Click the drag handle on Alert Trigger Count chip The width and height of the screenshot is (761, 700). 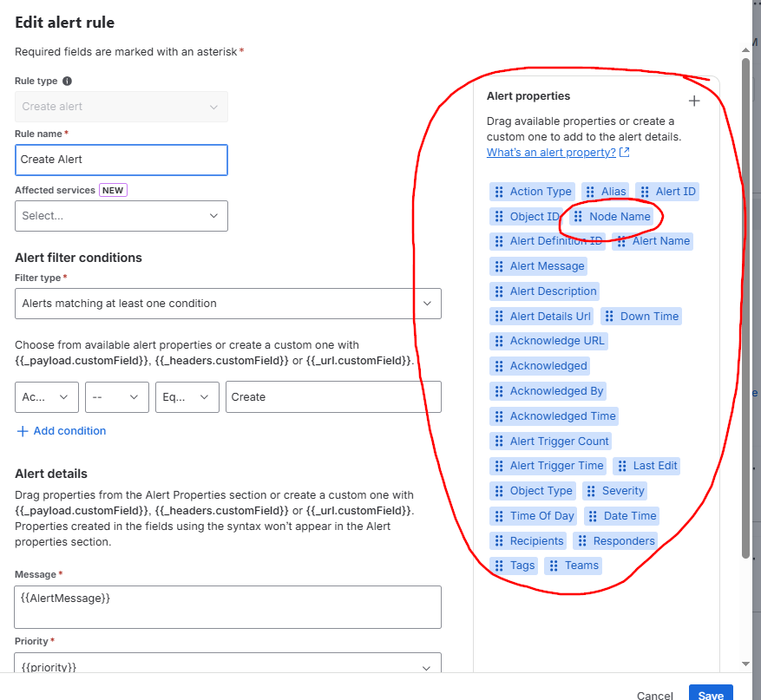pyautogui.click(x=500, y=441)
